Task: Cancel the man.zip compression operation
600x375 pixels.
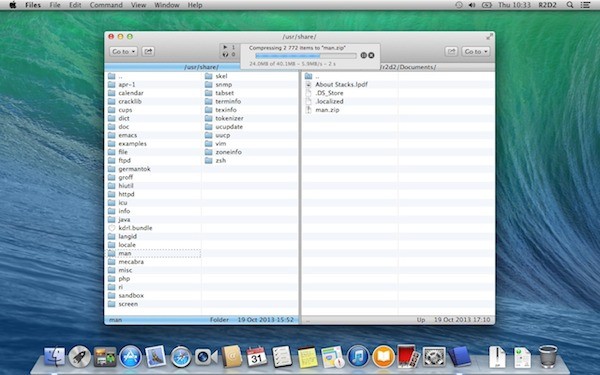Action: coord(371,55)
